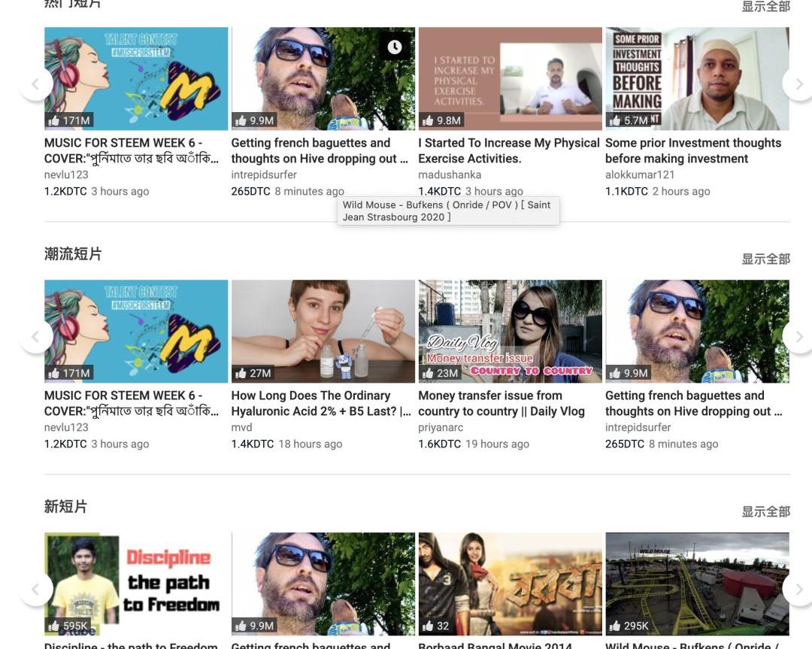This screenshot has height=649, width=812.
Task: Open the alokkumar121 channel link
Action: (638, 174)
